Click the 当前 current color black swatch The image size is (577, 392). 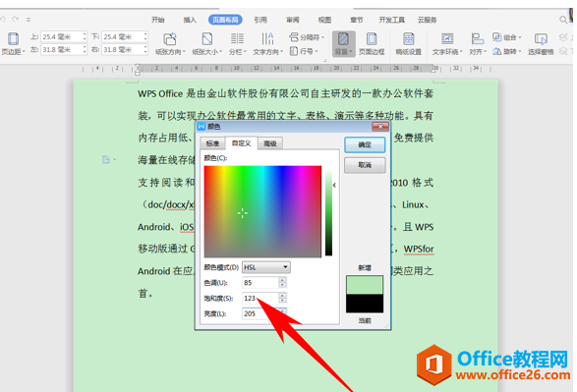[x=365, y=304]
